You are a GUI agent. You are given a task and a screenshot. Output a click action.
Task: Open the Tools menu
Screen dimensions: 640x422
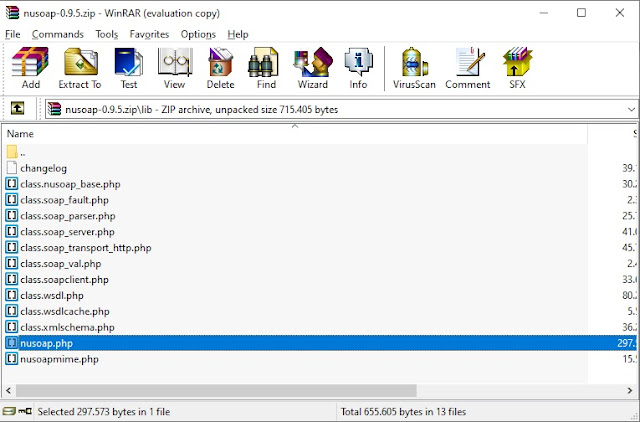(x=107, y=34)
